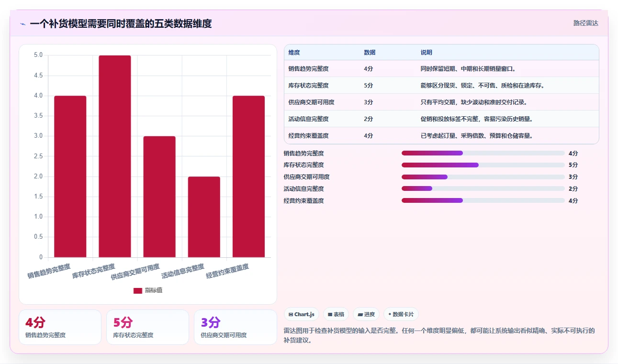
Task: Click the 活动信息完整度 bar in chart
Action: click(204, 217)
